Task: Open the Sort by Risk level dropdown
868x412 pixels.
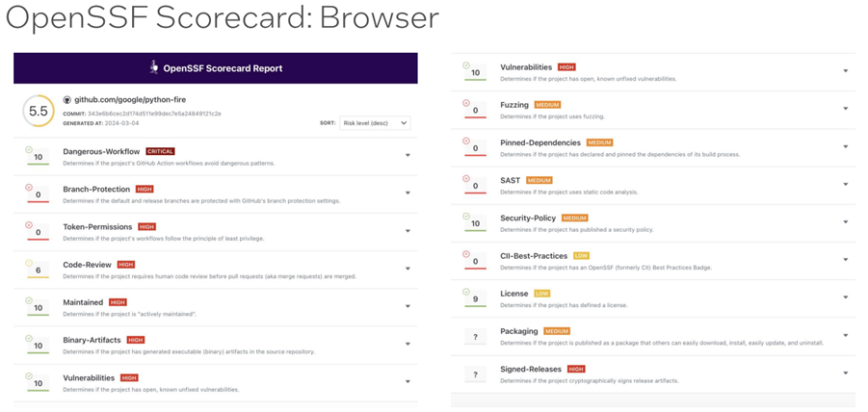Action: (375, 123)
